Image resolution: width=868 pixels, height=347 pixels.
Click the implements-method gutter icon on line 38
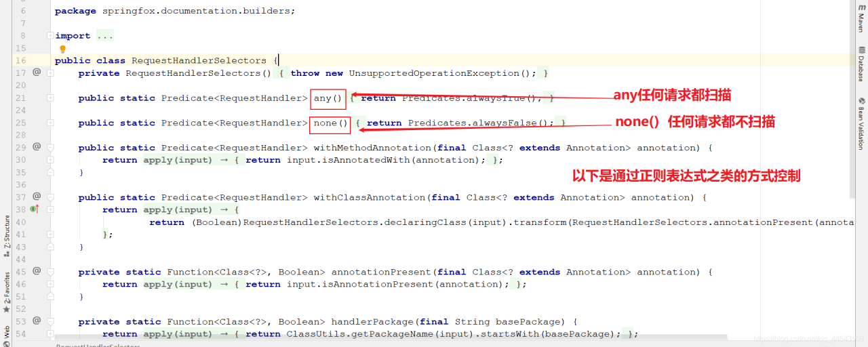click(x=35, y=209)
